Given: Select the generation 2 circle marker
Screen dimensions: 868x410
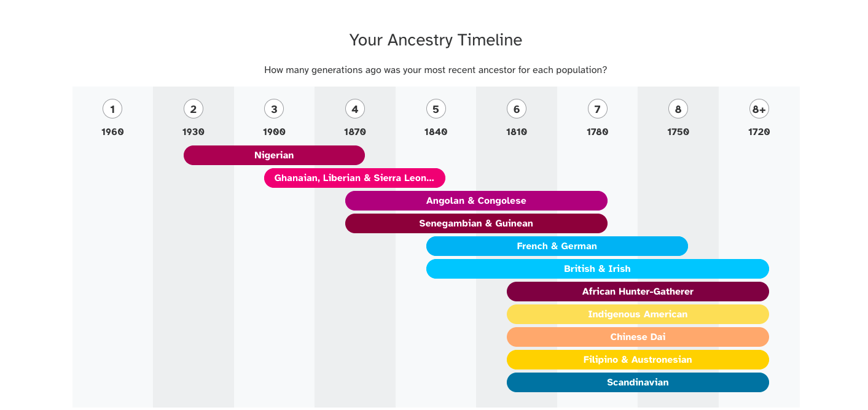Looking at the screenshot, I should pyautogui.click(x=193, y=109).
